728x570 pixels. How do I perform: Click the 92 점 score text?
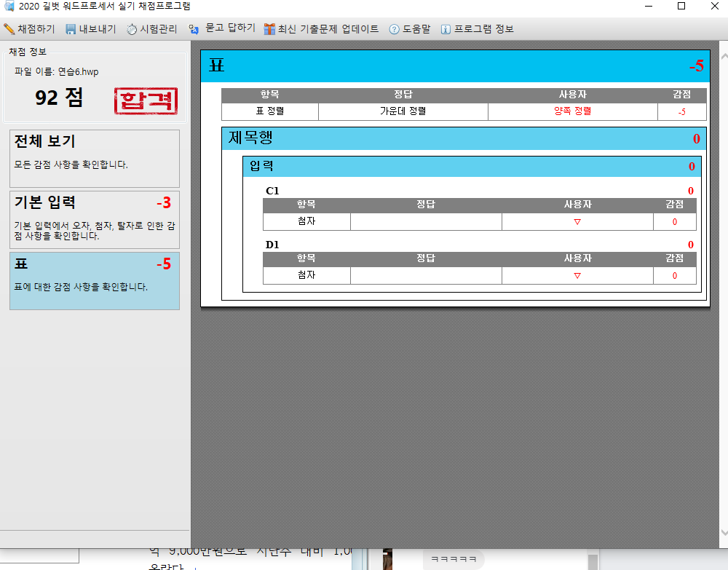point(59,98)
